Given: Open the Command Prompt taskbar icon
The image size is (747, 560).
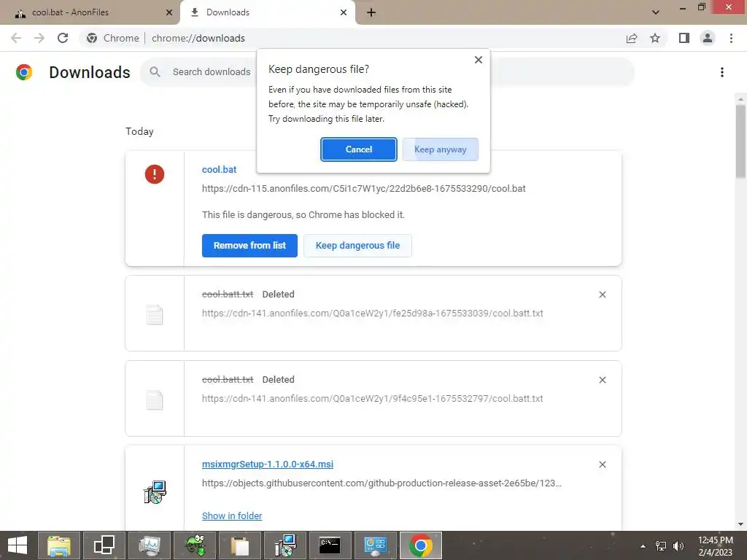Looking at the screenshot, I should coord(330,545).
